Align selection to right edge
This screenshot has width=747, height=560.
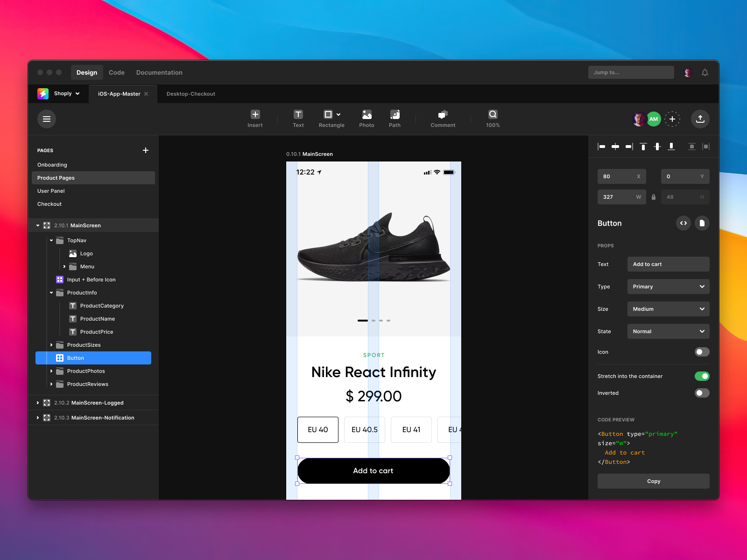(629, 147)
